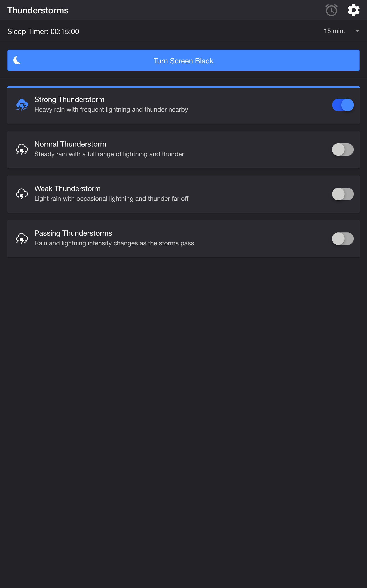Enable the Normal Thunderstorm switch
Image resolution: width=367 pixels, height=588 pixels.
(x=342, y=150)
